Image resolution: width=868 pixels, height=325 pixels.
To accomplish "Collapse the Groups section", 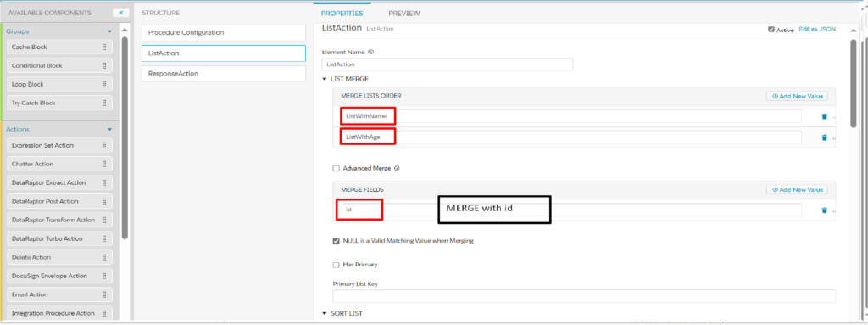I will click(109, 31).
